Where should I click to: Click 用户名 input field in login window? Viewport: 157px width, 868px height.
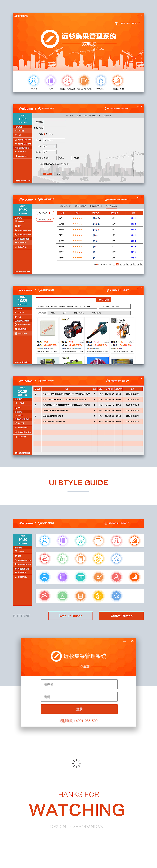(x=79, y=684)
